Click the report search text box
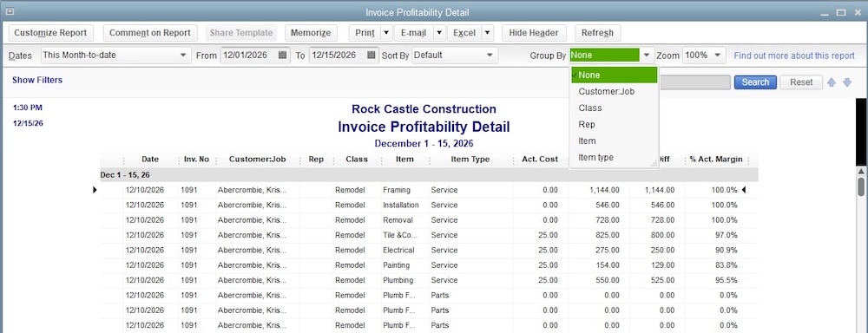 [694, 82]
